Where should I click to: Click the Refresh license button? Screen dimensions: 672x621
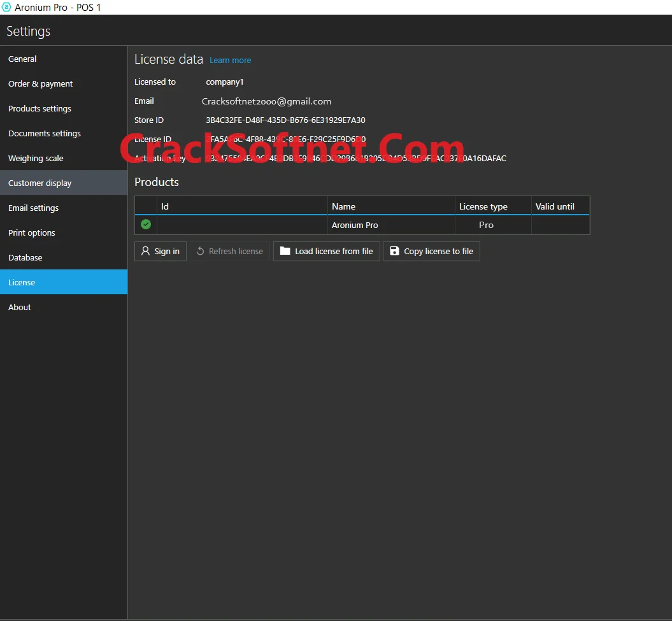click(x=230, y=251)
